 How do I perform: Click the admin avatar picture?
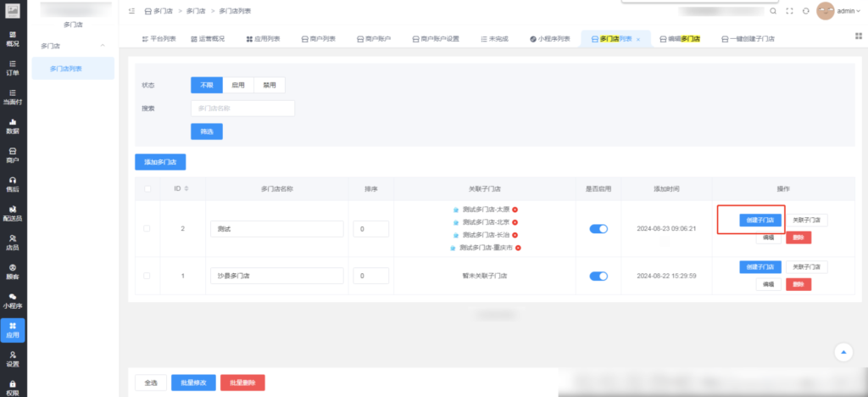click(826, 10)
